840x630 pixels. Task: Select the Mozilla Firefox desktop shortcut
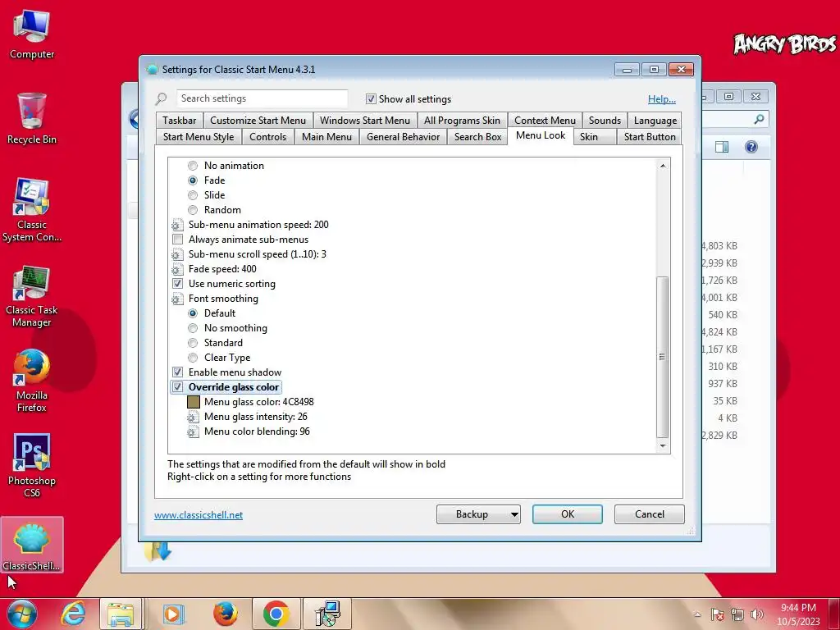point(32,381)
